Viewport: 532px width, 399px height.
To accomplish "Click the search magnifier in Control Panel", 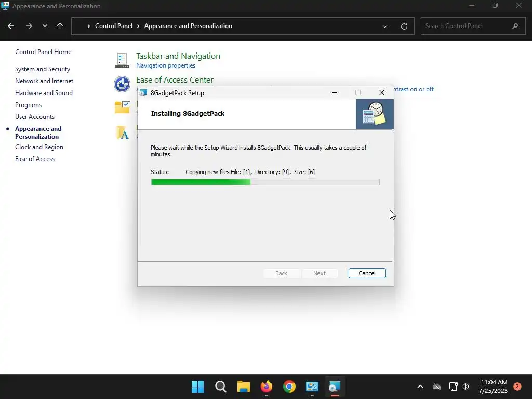I will pos(515,26).
